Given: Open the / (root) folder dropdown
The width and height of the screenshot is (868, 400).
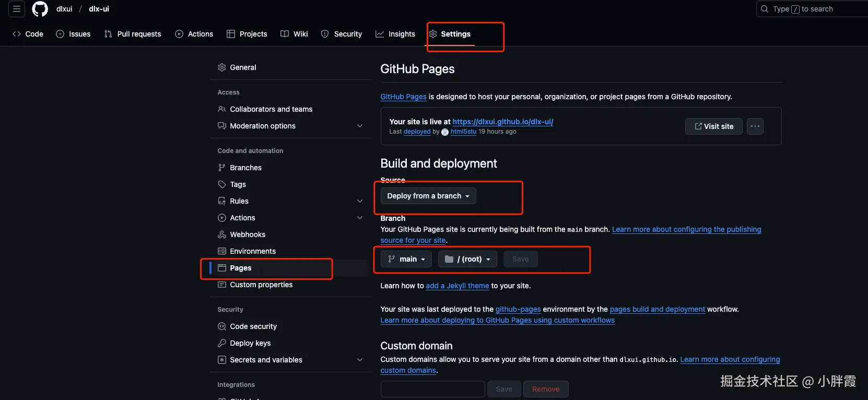Looking at the screenshot, I should click(x=467, y=259).
